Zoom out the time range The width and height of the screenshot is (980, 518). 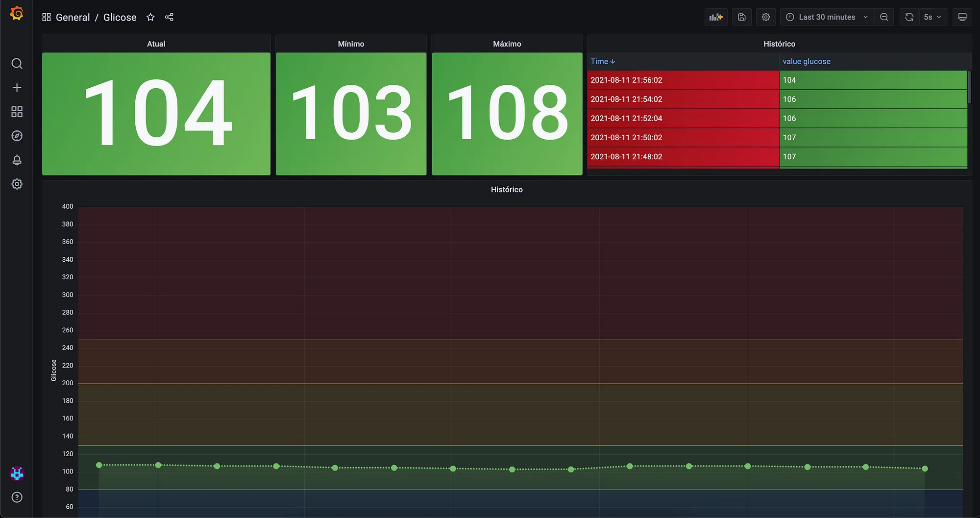coord(884,17)
